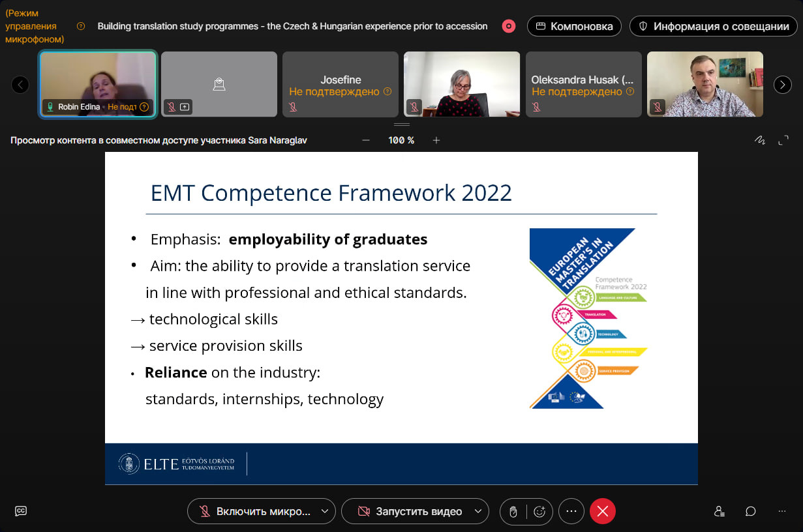Viewport: 803px width, 532px height.
Task: Click the meeting title text
Action: [x=292, y=26]
